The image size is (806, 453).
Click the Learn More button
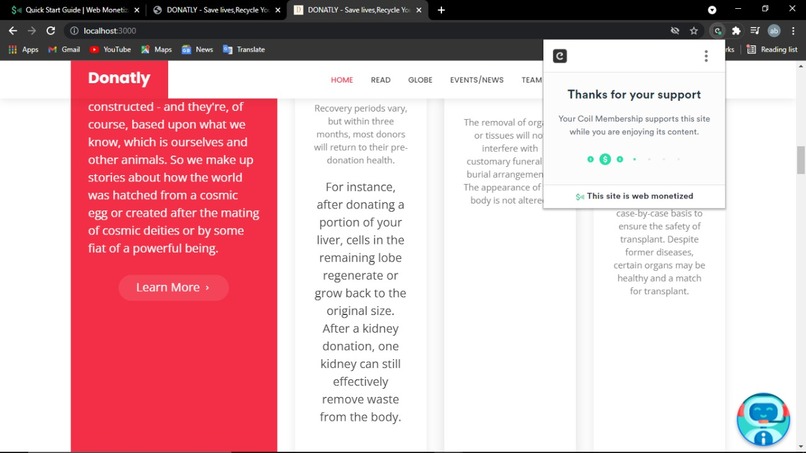click(x=173, y=287)
